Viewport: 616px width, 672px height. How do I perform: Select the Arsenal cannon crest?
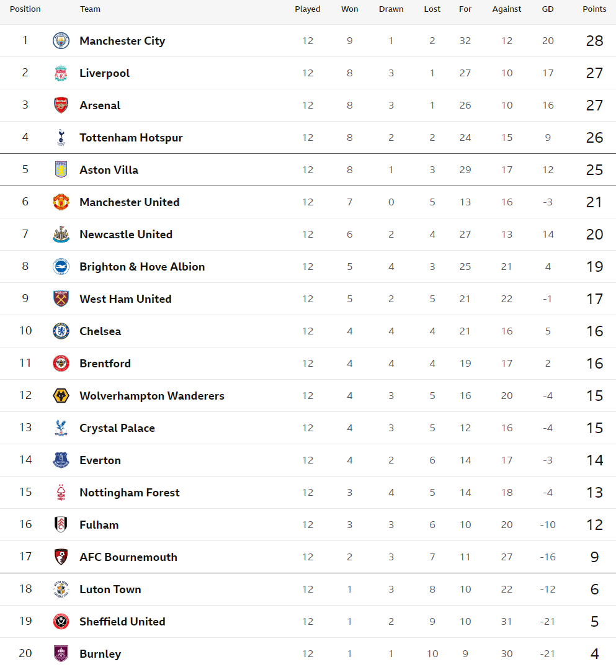pos(61,105)
